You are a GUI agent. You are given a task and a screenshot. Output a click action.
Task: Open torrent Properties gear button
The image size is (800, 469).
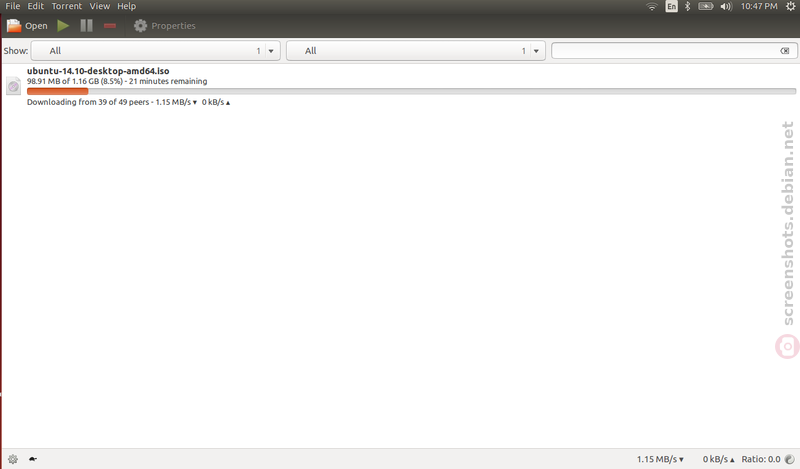(x=164, y=26)
